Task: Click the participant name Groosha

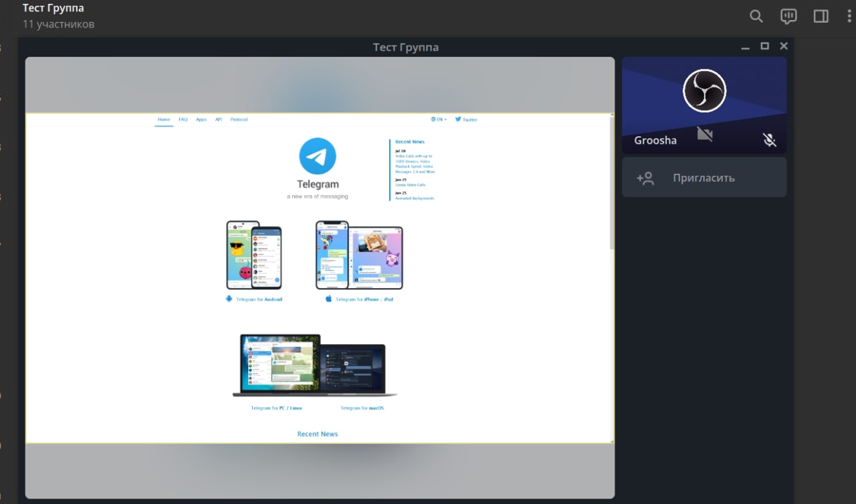Action: point(655,140)
